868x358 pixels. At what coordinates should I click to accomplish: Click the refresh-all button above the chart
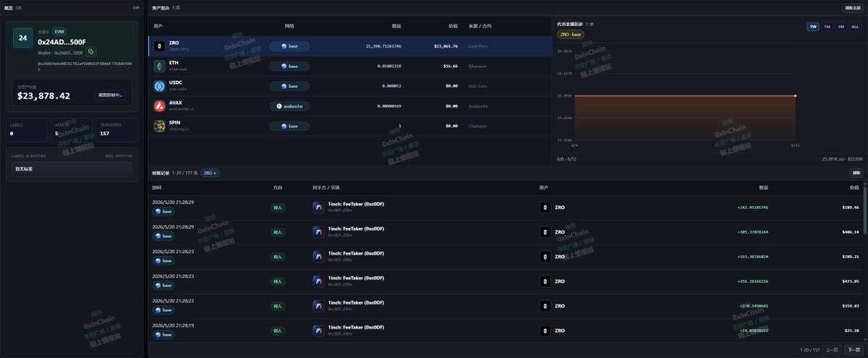click(852, 8)
